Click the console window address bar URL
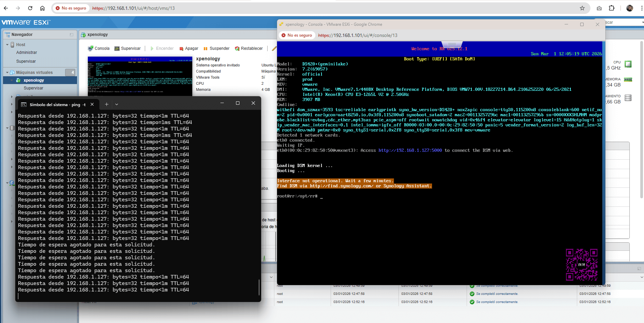 point(357,35)
